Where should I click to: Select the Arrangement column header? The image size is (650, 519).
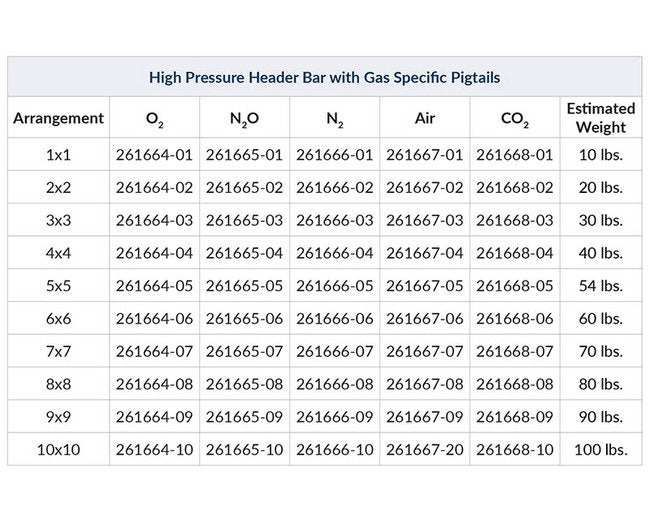(58, 118)
